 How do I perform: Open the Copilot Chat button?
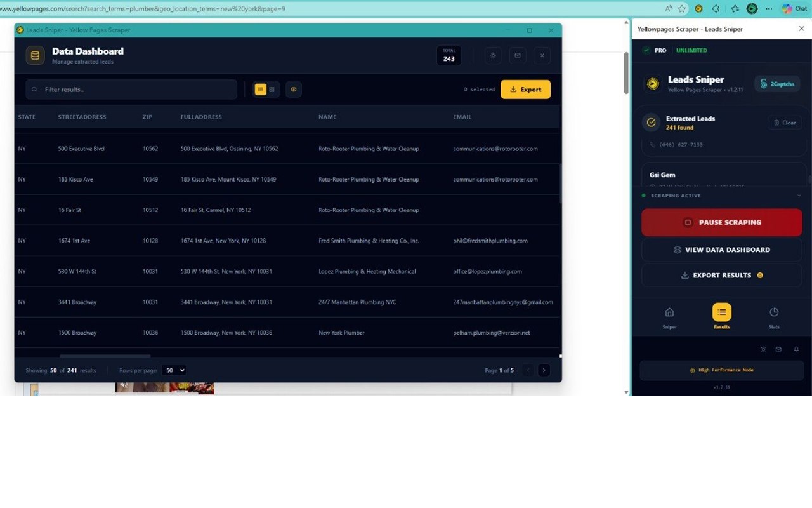(795, 9)
